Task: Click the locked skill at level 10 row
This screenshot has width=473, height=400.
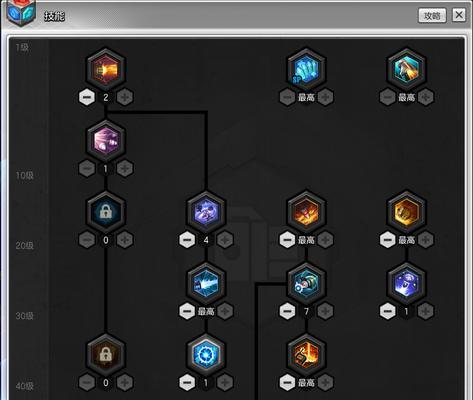Action: tap(106, 212)
